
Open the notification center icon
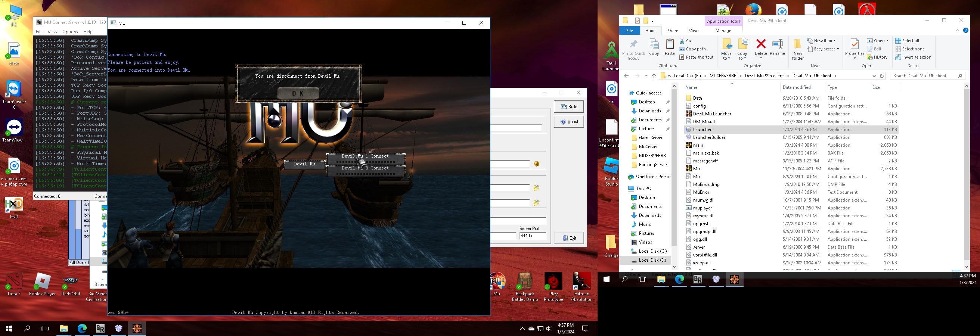click(x=586, y=329)
